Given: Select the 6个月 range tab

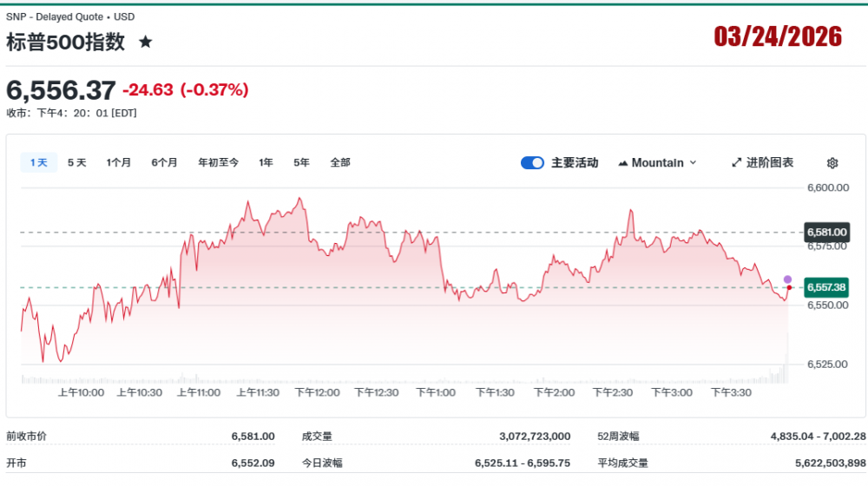Looking at the screenshot, I should (x=164, y=162).
